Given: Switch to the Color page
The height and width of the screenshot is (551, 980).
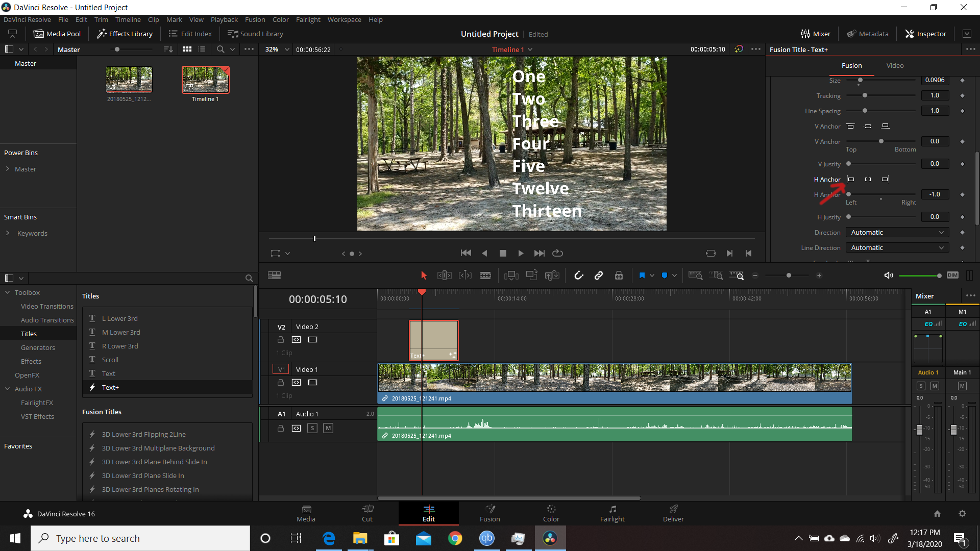Looking at the screenshot, I should [551, 513].
